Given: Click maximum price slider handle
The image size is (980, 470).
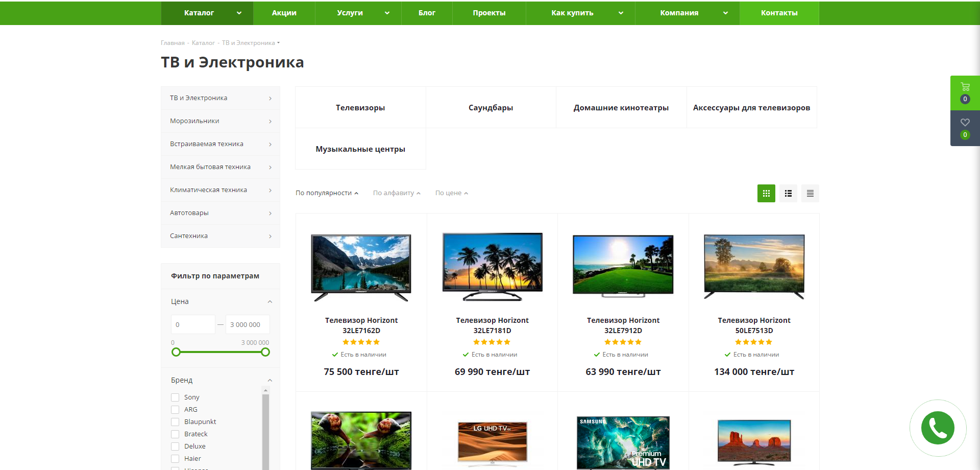Looking at the screenshot, I should pos(265,352).
